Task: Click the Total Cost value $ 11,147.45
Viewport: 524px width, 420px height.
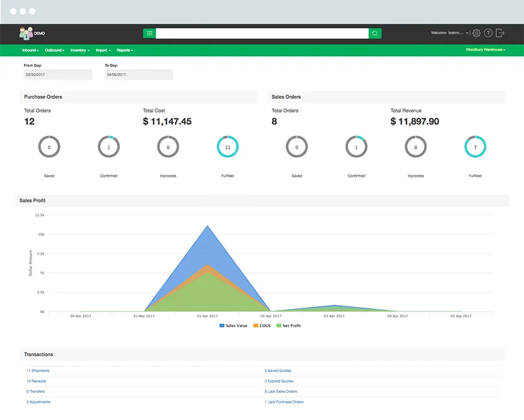Action: [167, 121]
